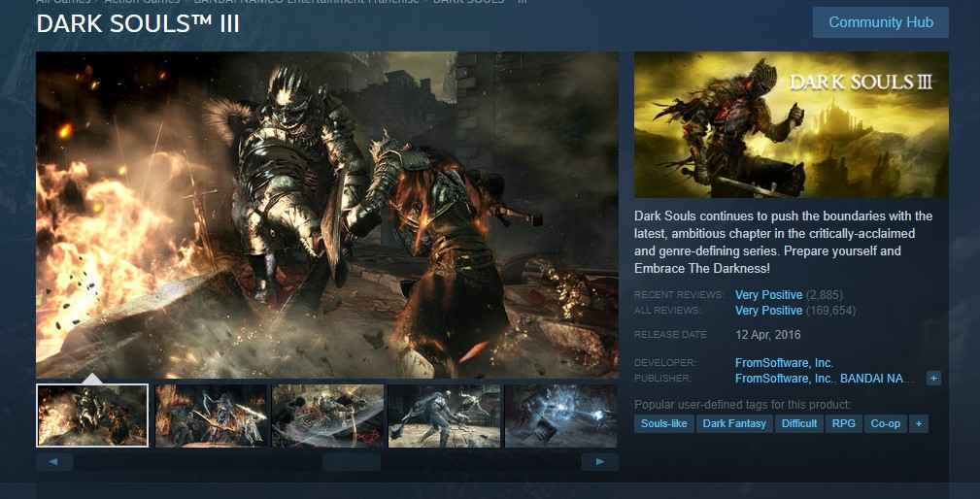Open the Community Hub
This screenshot has width=980, height=499.
(880, 22)
